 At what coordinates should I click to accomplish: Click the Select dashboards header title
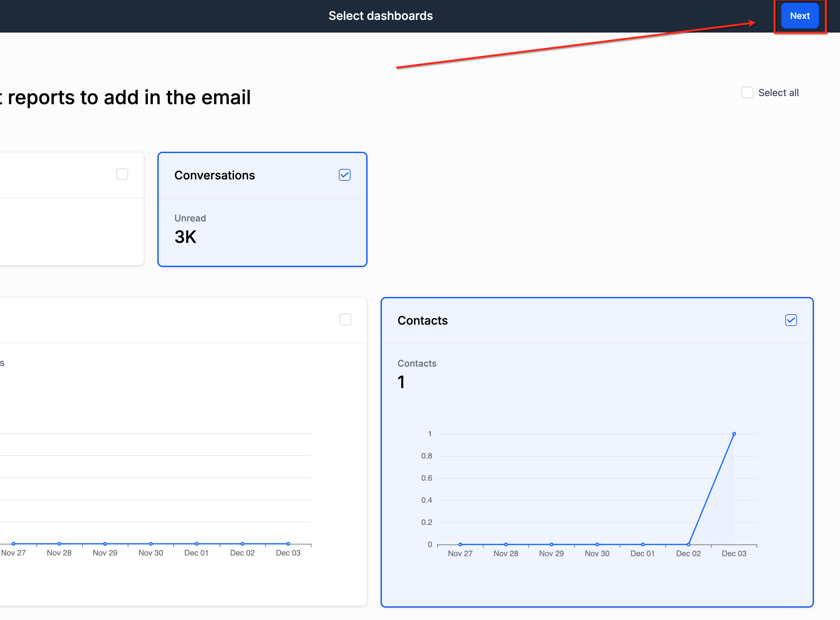[380, 16]
